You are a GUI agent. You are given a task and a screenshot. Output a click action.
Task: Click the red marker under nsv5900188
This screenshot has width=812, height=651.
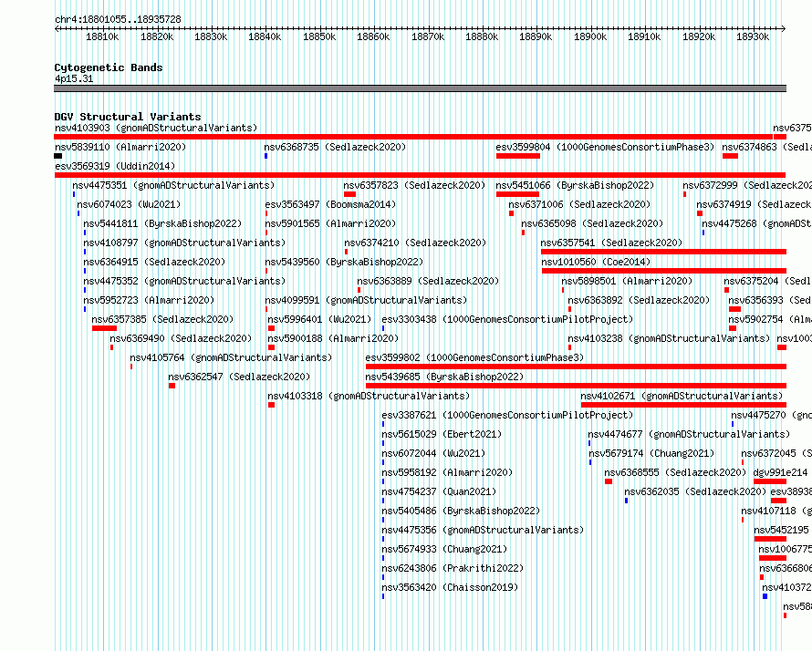271,347
